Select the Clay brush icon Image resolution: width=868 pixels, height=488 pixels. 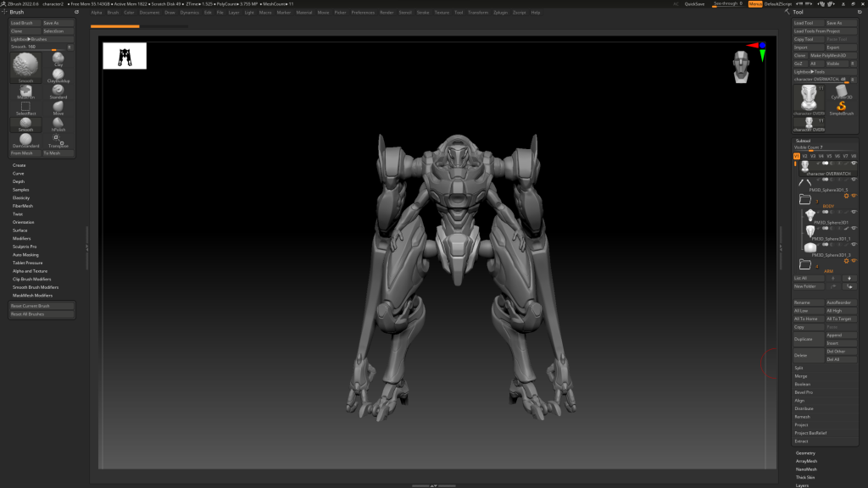coord(58,58)
